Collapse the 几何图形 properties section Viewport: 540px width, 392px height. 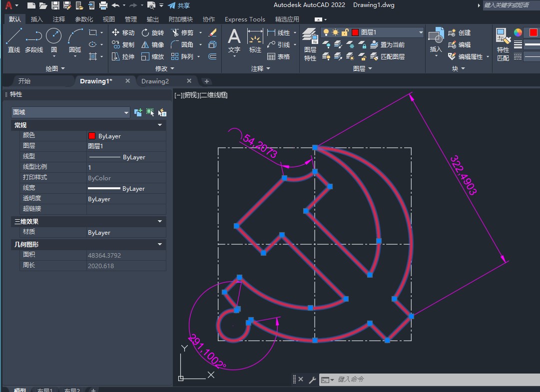click(x=160, y=244)
